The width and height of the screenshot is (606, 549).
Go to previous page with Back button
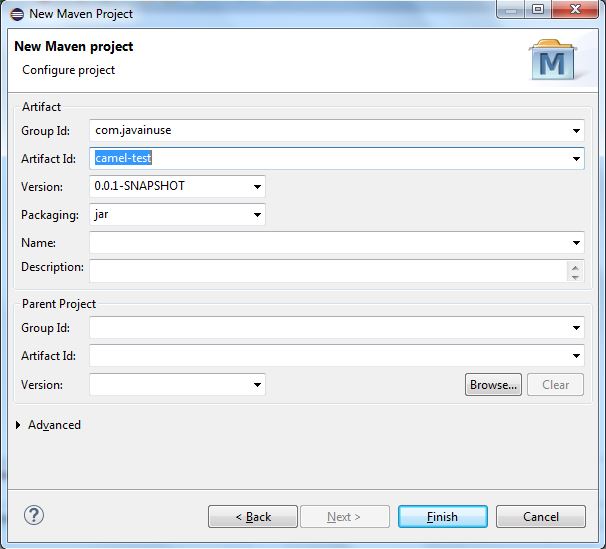click(253, 517)
